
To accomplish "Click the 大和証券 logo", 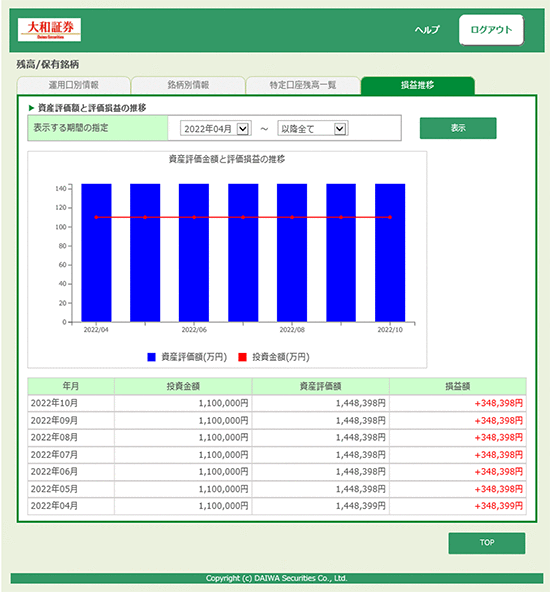I will [x=49, y=29].
